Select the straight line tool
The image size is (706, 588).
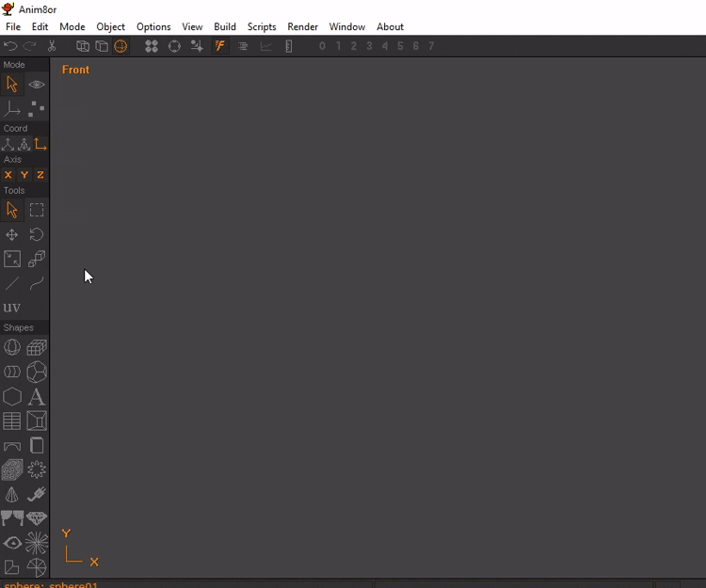(11, 283)
